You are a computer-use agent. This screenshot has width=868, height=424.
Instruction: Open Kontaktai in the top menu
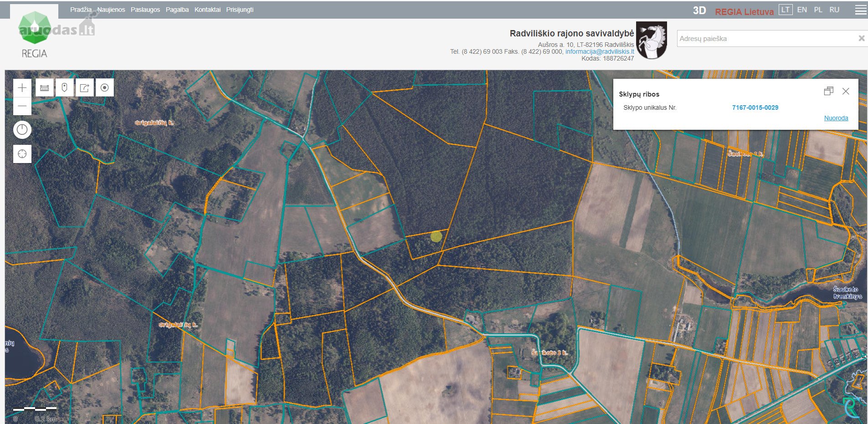click(x=207, y=10)
